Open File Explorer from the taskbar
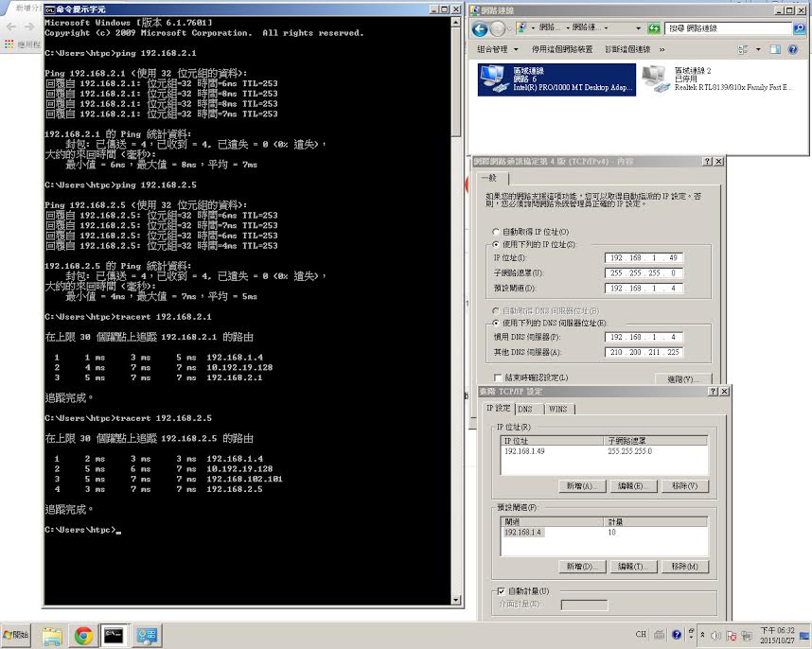Viewport: 812px width, 649px height. coord(52,636)
